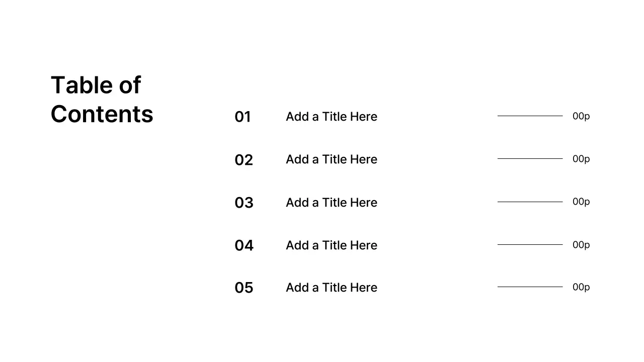Click the "Table of Contents" heading
Image resolution: width=644 pixels, height=362 pixels.
[x=102, y=100]
